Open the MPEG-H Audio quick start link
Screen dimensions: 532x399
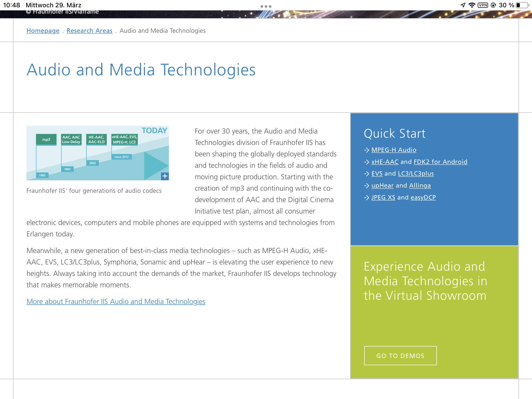coord(394,150)
